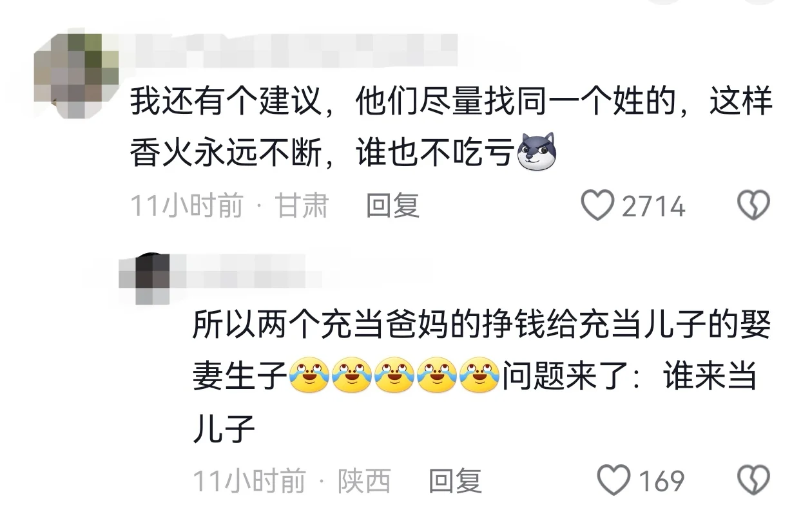Click 回复 under the 甘肃 comment
The width and height of the screenshot is (812, 519).
click(x=393, y=206)
